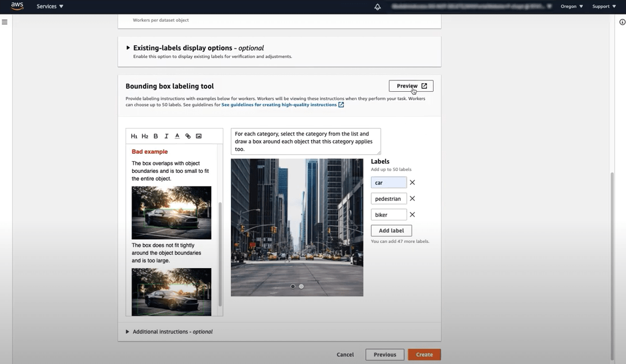Open the Oregon region selector
The width and height of the screenshot is (626, 364).
(571, 6)
